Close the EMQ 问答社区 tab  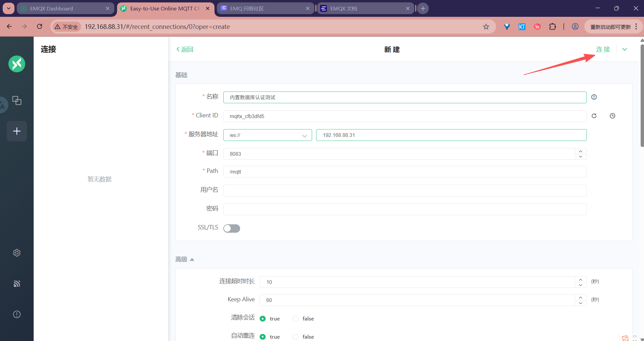308,8
